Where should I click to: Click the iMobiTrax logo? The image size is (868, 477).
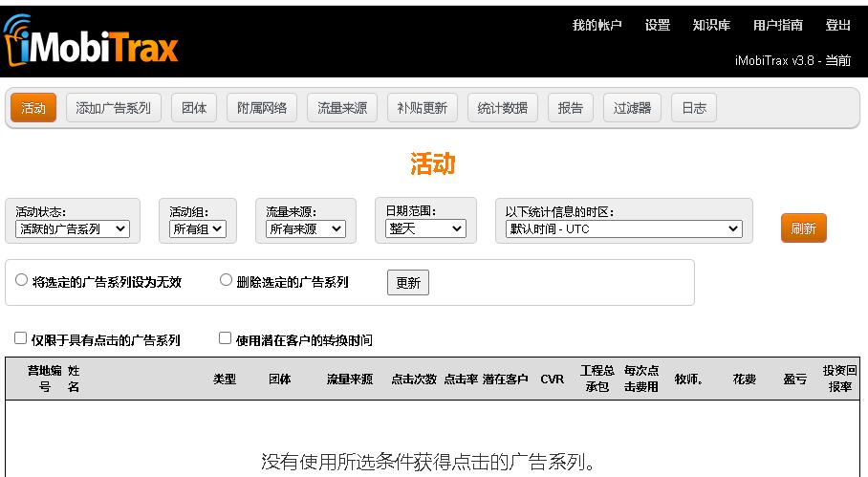(x=92, y=43)
